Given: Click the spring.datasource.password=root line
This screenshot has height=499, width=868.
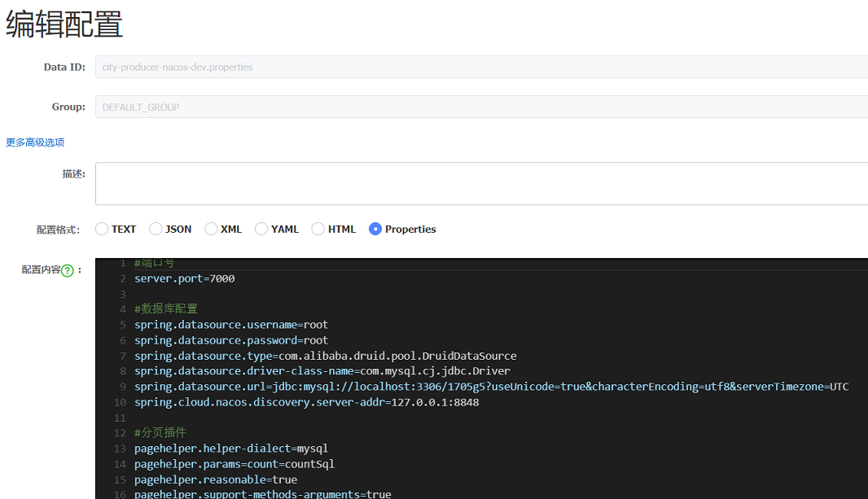Looking at the screenshot, I should pyautogui.click(x=230, y=340).
